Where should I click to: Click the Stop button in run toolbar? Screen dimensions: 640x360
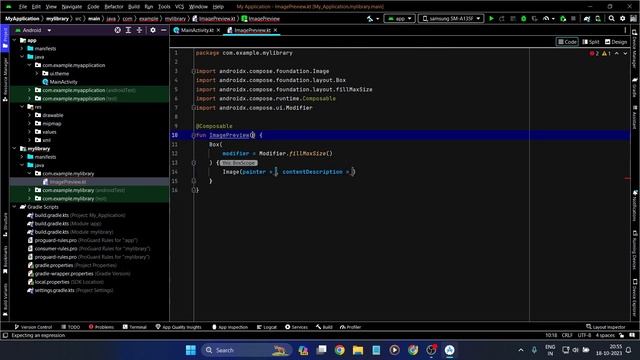tap(573, 19)
